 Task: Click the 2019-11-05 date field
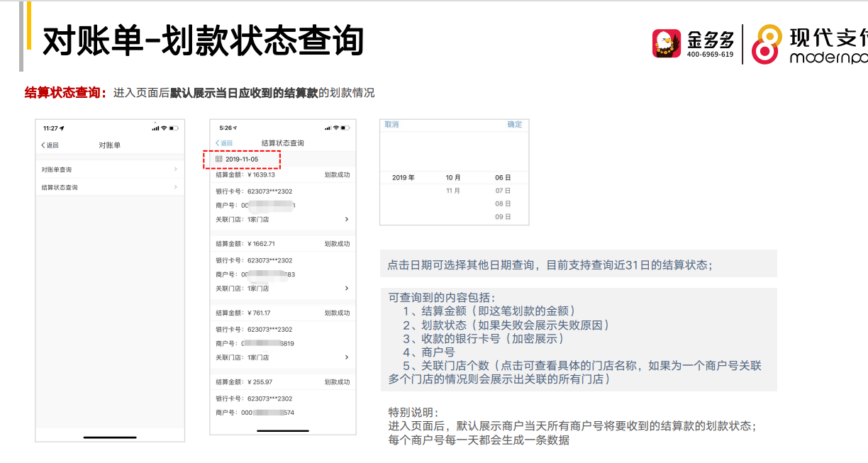(243, 160)
